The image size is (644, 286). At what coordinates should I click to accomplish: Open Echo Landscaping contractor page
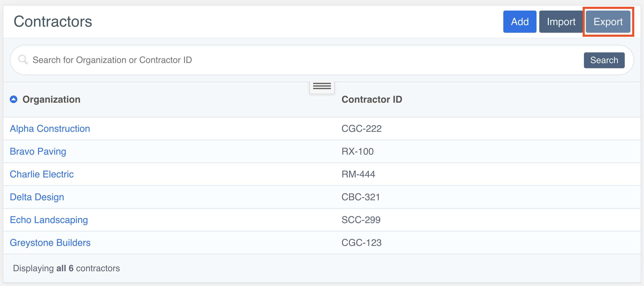click(x=49, y=220)
